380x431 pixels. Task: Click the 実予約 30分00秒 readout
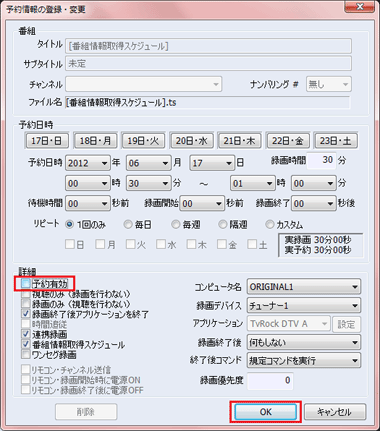coord(318,250)
